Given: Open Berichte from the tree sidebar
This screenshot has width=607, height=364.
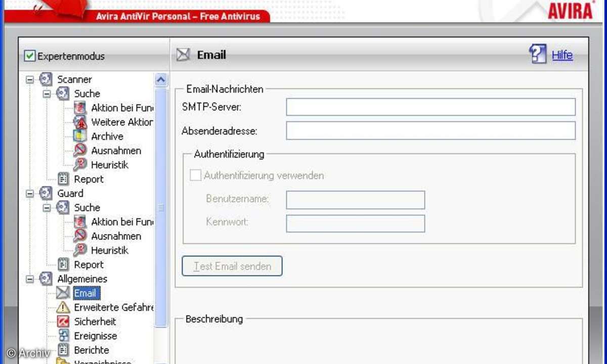Looking at the screenshot, I should click(x=62, y=350).
